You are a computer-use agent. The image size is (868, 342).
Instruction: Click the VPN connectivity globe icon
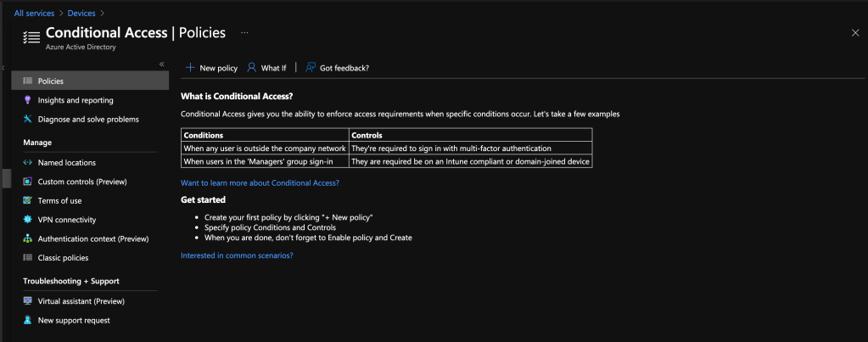28,220
